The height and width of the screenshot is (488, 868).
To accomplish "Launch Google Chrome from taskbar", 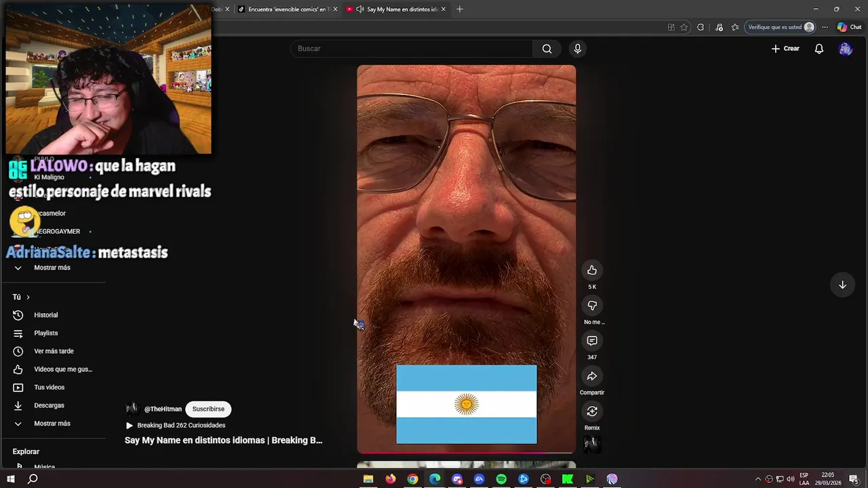I will [412, 479].
